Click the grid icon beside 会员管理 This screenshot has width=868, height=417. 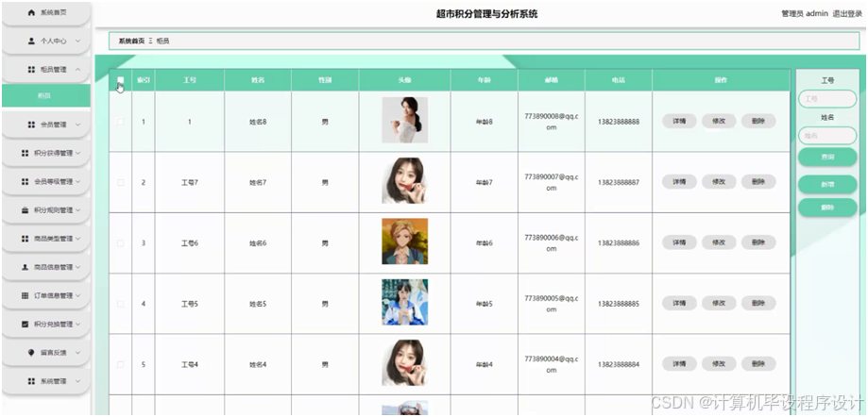point(31,125)
